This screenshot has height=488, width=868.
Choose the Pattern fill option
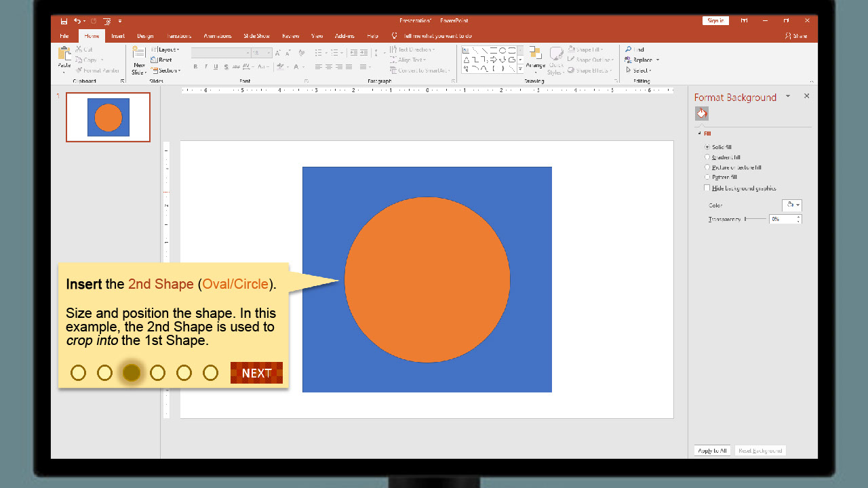pyautogui.click(x=707, y=178)
